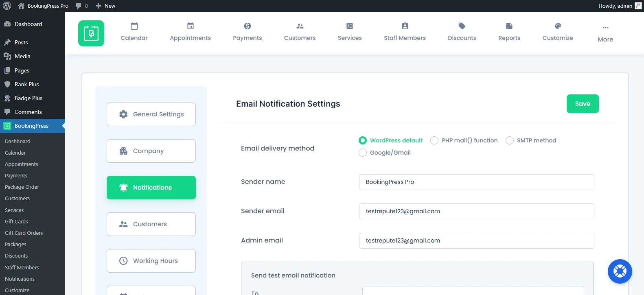Click the clock icon in Working Hours tab
The width and height of the screenshot is (644, 295).
tap(123, 261)
